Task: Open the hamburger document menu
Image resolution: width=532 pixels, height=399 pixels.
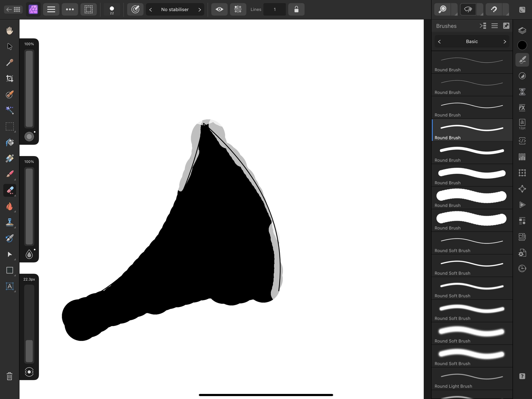Action: [51, 9]
